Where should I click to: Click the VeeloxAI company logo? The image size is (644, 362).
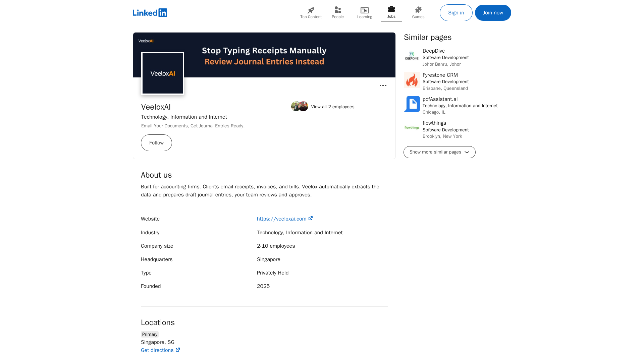click(x=163, y=73)
